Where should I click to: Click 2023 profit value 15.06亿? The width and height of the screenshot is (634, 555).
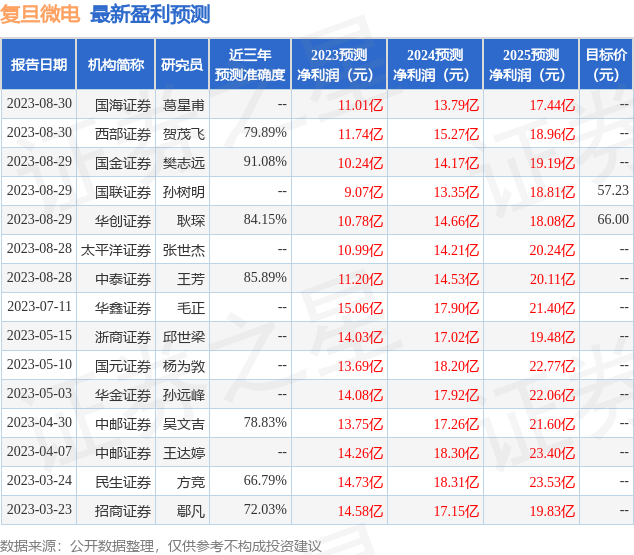(x=360, y=308)
